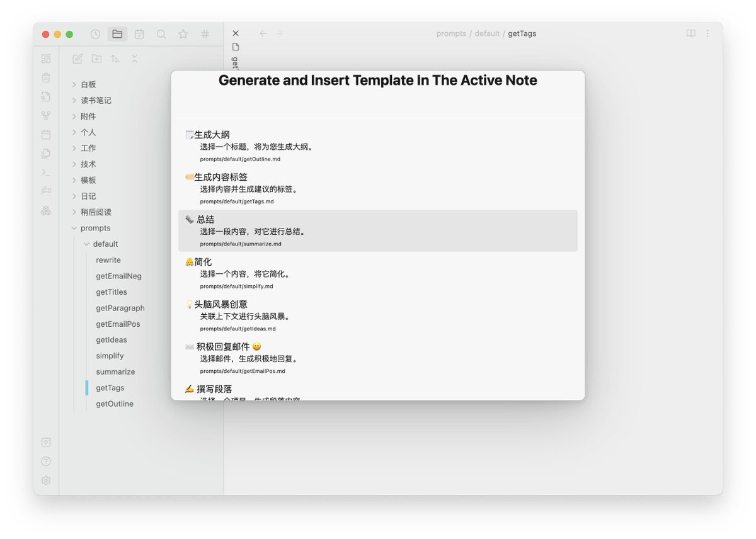Choose the 简化 template

(x=378, y=273)
